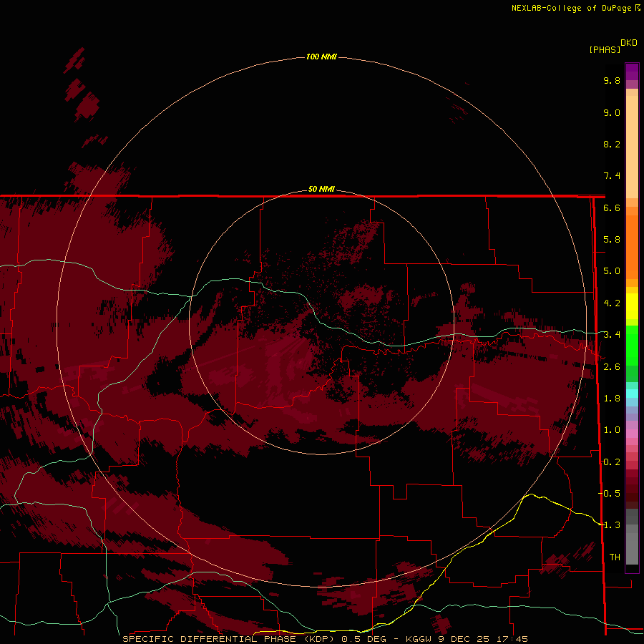Click the yellow segment of the color bar
This screenshot has width=644, height=644.
click(632, 306)
